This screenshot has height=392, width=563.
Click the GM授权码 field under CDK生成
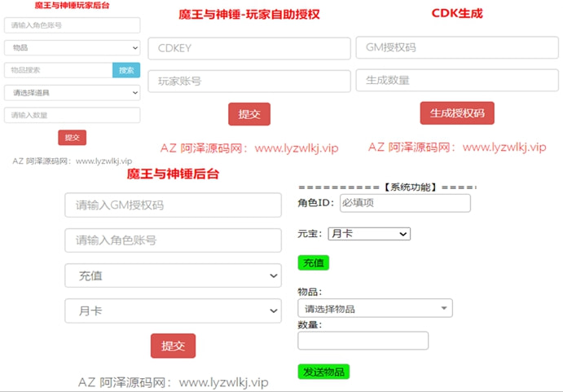[456, 48]
